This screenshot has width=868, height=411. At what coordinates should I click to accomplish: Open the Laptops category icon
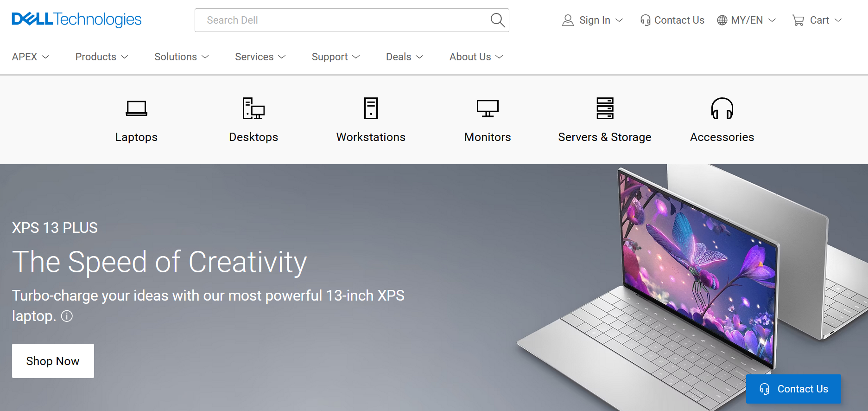coord(136,109)
